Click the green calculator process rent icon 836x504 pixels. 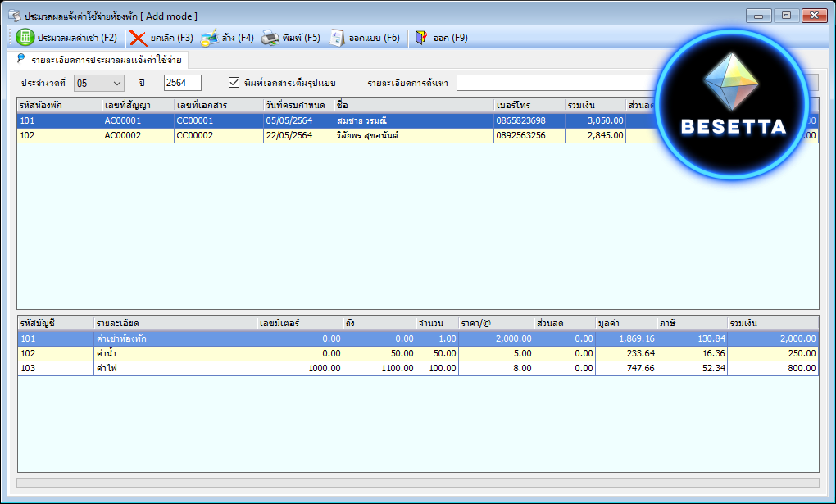tap(25, 38)
